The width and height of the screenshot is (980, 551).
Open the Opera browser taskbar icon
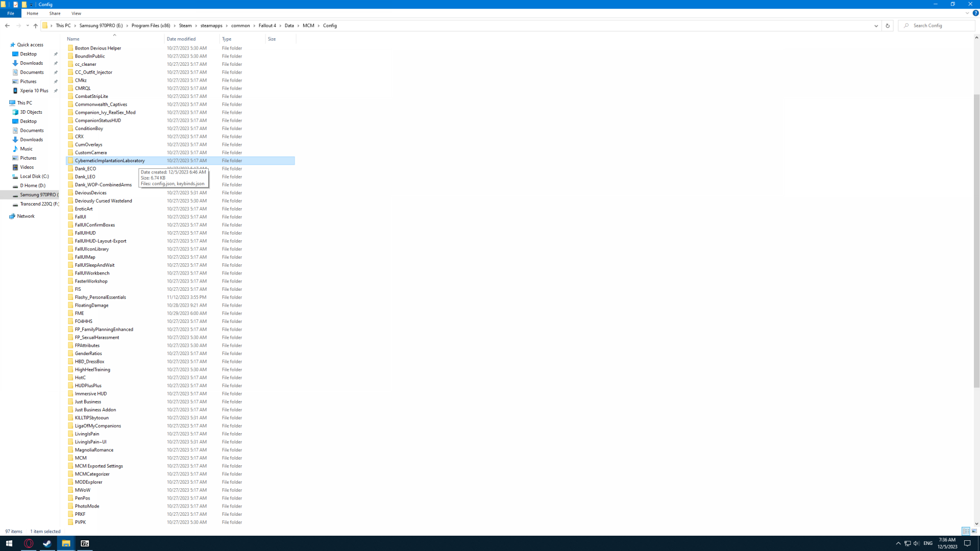point(29,543)
